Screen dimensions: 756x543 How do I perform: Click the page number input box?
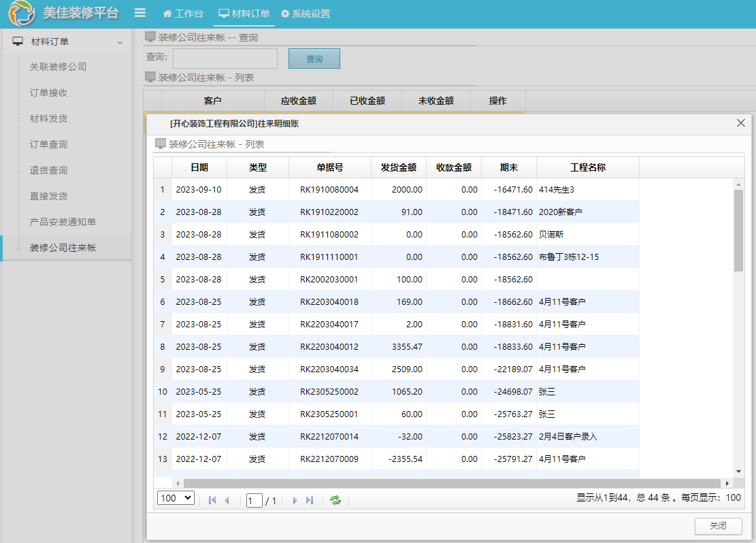coord(254,501)
